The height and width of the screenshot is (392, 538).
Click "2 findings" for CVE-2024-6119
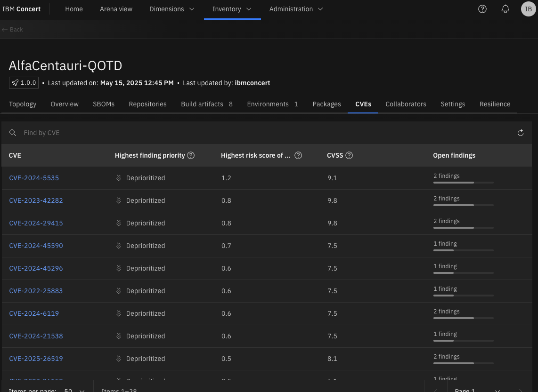point(447,312)
